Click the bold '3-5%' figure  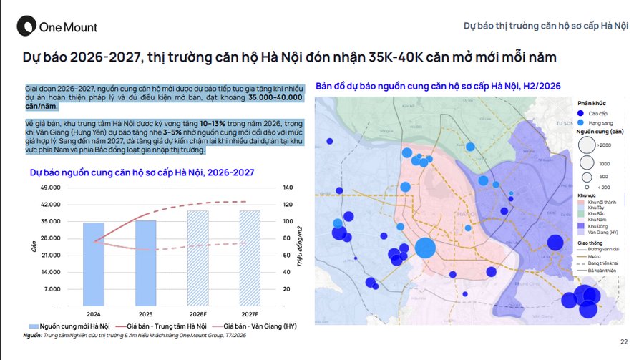(x=172, y=132)
